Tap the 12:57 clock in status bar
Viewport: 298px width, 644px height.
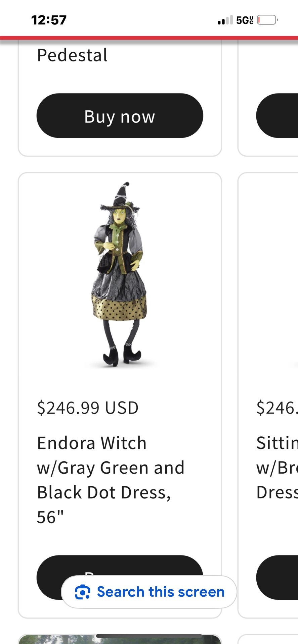pos(49,20)
